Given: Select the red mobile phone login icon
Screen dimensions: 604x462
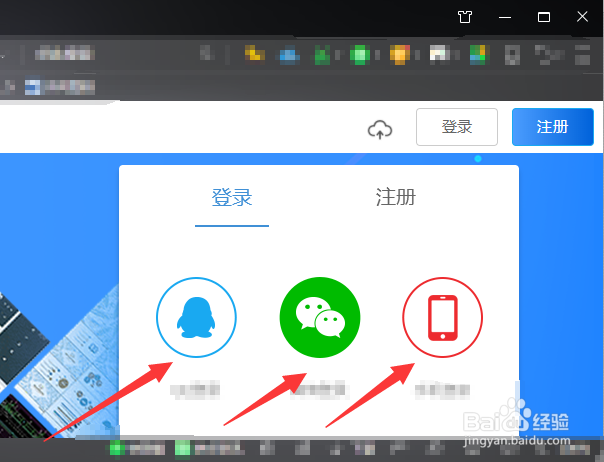Looking at the screenshot, I should coord(443,317).
